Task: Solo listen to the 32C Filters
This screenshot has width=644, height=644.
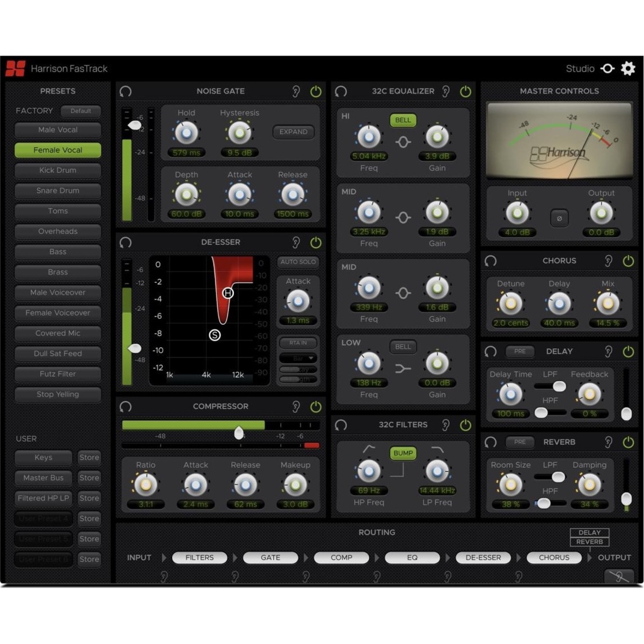Action: tap(446, 425)
